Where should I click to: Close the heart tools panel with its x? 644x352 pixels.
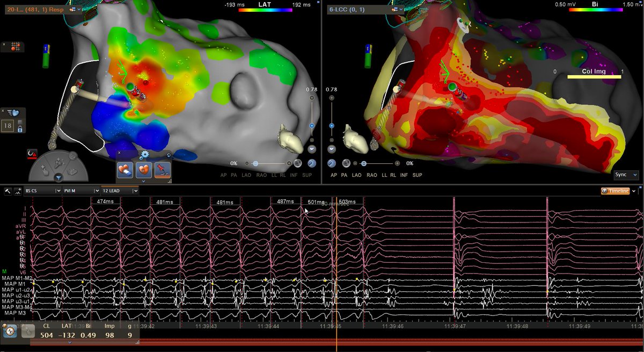pyautogui.click(x=119, y=153)
